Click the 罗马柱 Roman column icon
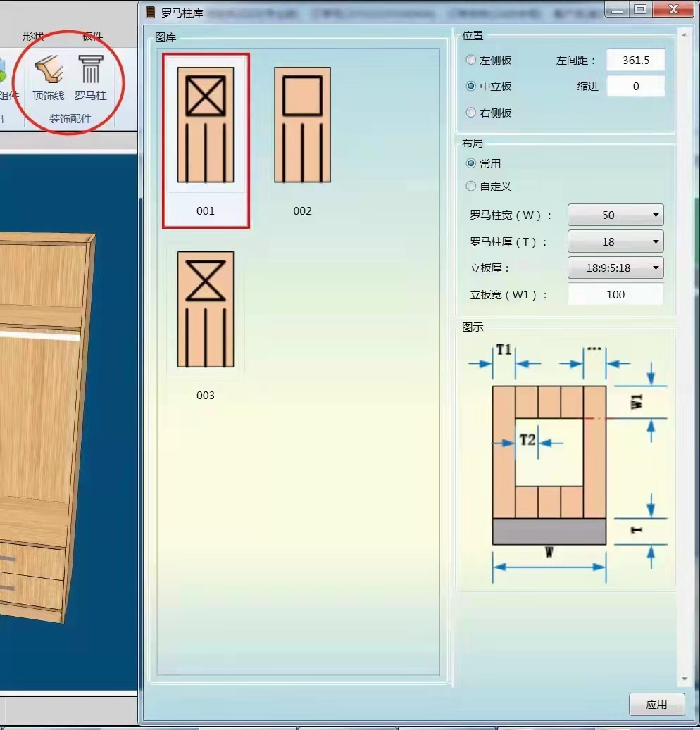Screen dimensions: 700x730 (90, 79)
